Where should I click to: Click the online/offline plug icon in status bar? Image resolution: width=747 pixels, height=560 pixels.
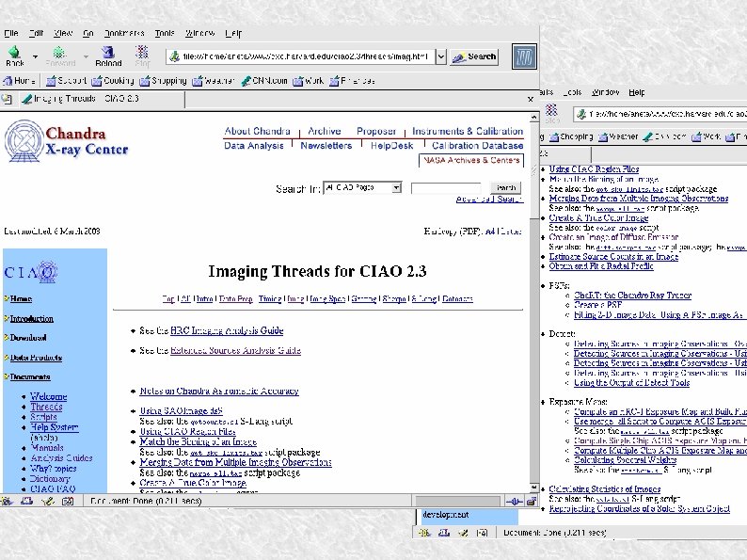514,502
